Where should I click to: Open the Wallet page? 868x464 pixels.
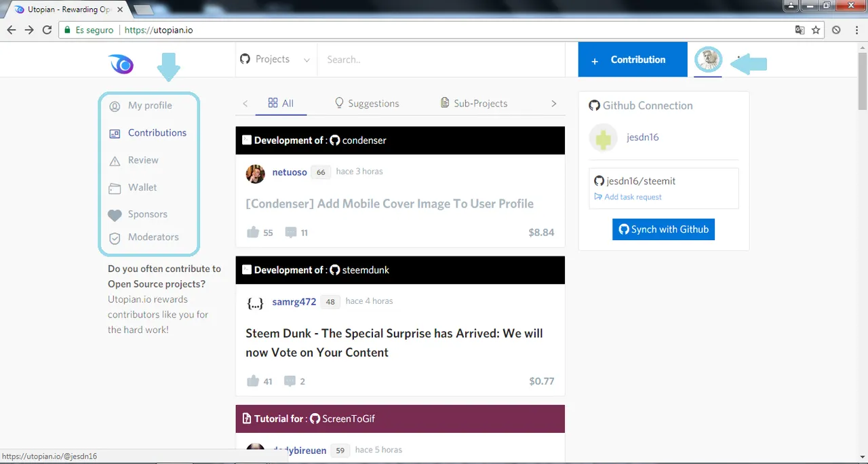pyautogui.click(x=142, y=187)
